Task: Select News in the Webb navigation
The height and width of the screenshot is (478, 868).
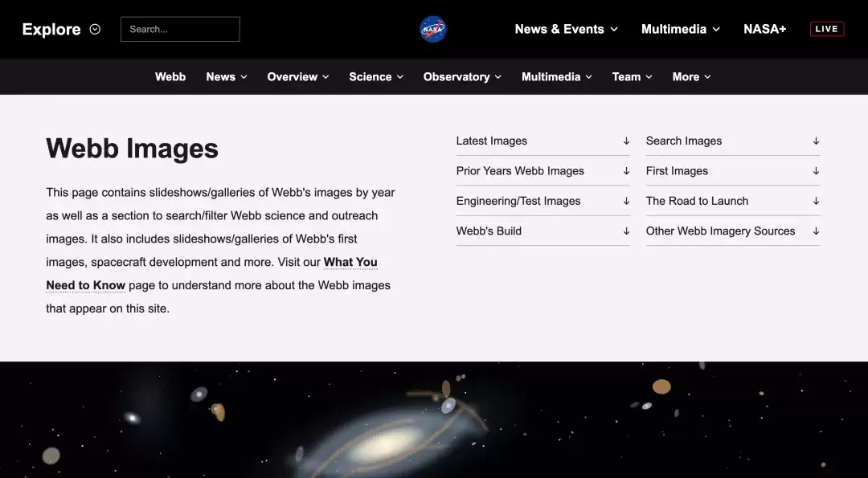Action: coord(220,77)
